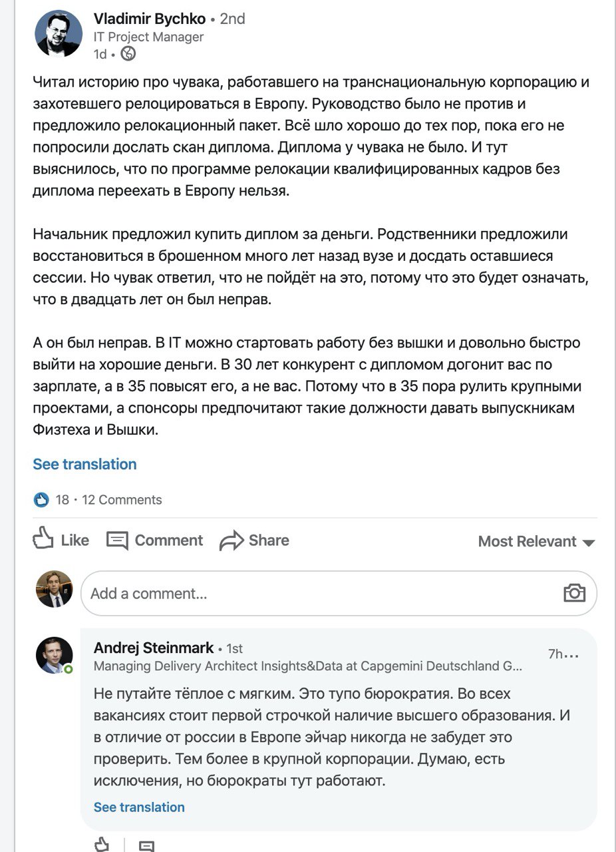
Task: Click Andrej Steinmark's profile photo
Action: [x=54, y=655]
